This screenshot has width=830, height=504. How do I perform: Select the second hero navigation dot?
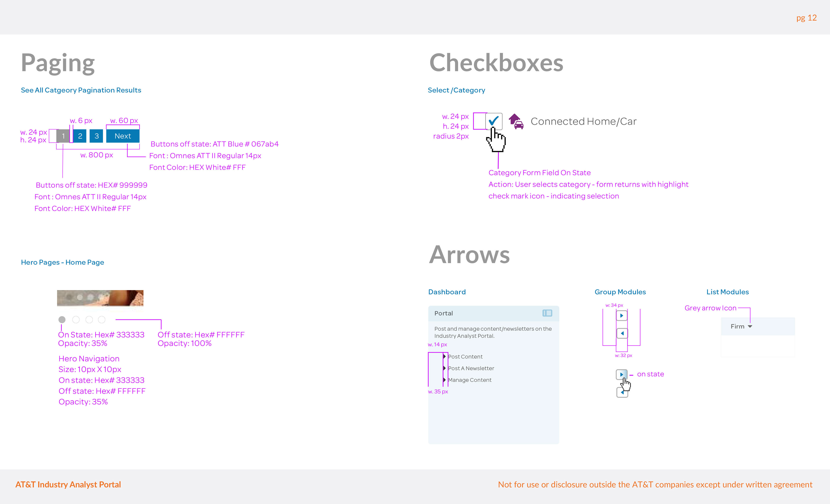[x=76, y=319]
